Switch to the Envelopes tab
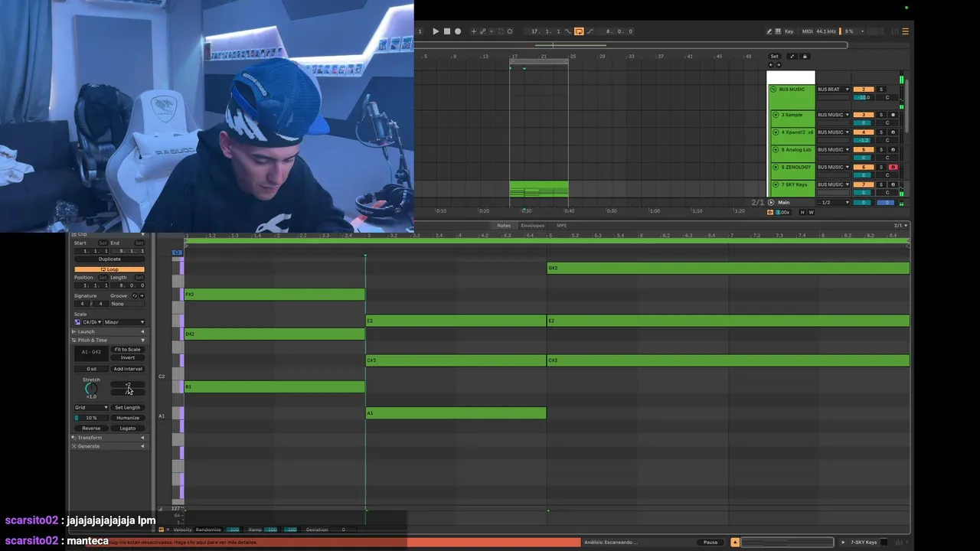The width and height of the screenshot is (980, 551). click(x=533, y=226)
